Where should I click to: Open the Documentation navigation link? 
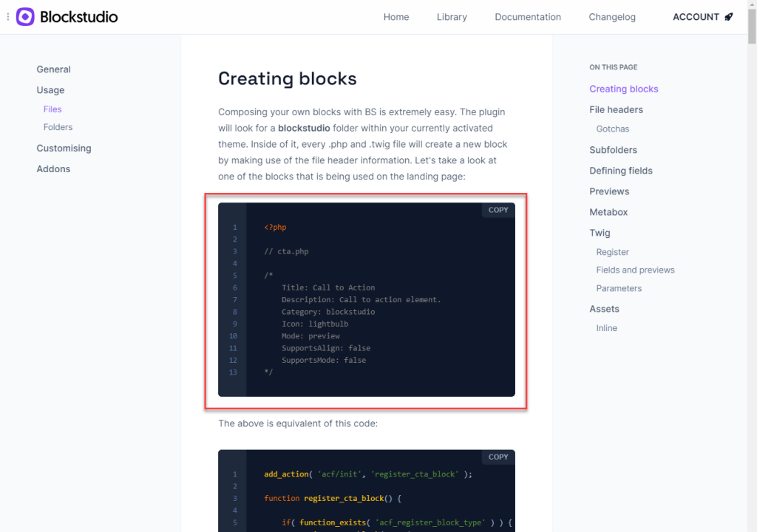[x=528, y=17]
